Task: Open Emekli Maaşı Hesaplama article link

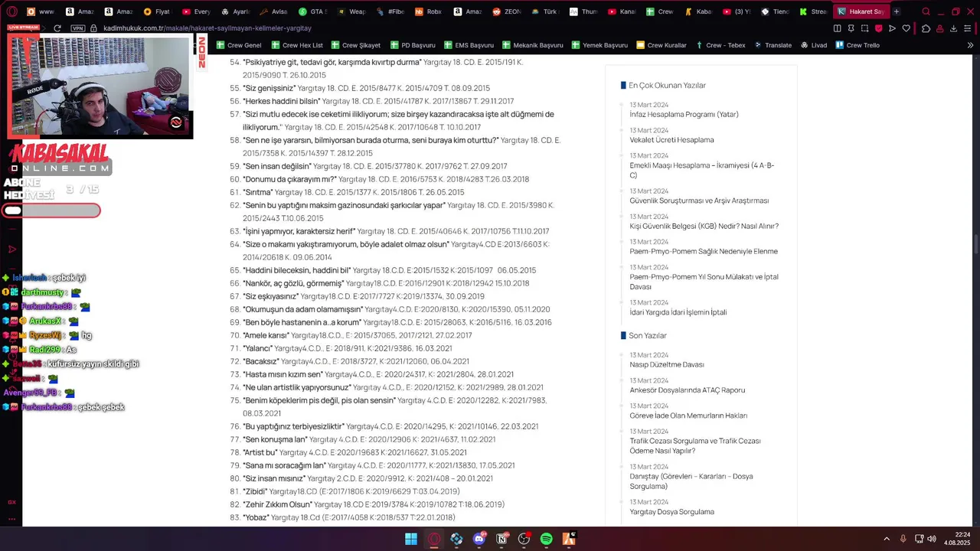Action: pos(702,170)
